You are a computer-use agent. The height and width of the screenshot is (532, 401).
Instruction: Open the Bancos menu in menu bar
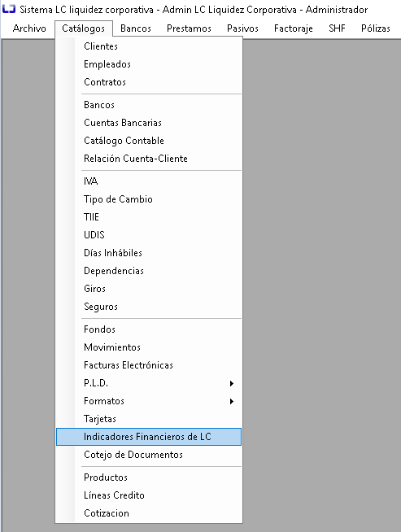(x=135, y=28)
